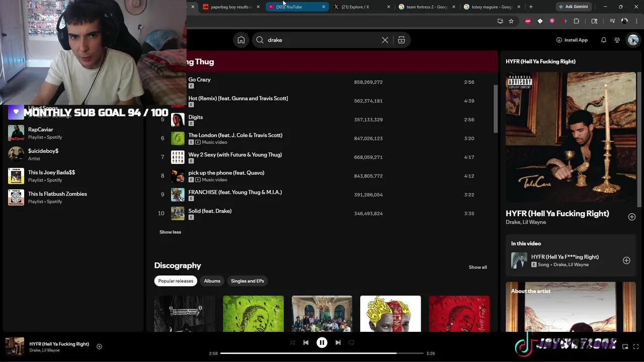Switch to the team fortress 2 Google tab
The width and height of the screenshot is (644, 362).
(428, 7)
